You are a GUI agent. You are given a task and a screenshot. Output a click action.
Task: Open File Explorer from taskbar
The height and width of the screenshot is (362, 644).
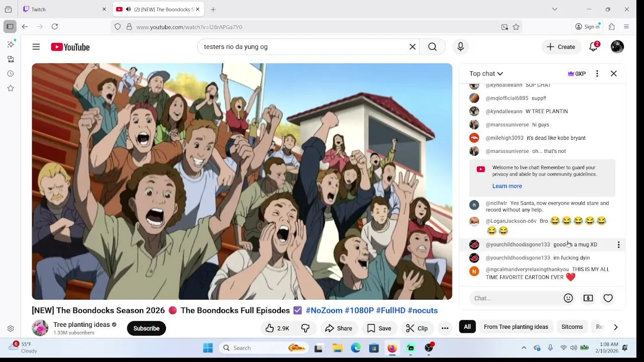point(338,348)
